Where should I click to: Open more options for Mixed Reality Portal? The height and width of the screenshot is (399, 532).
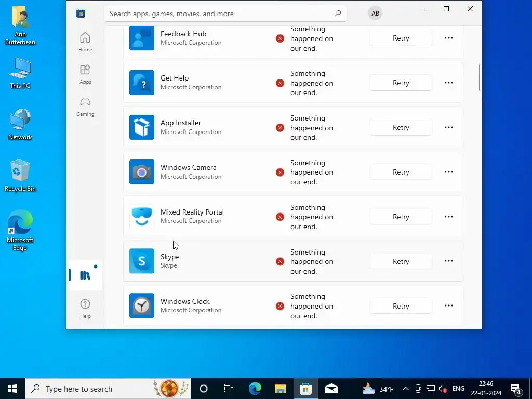coord(448,217)
